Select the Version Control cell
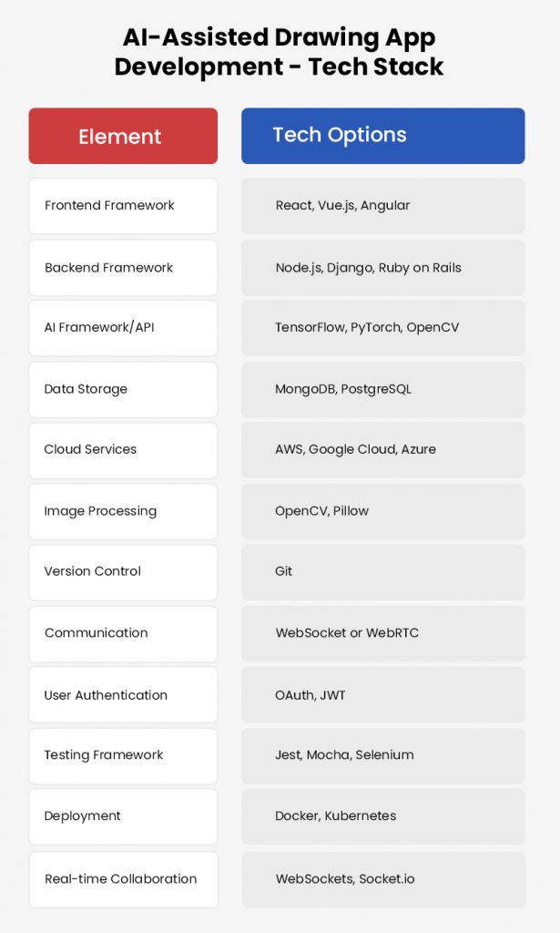The height and width of the screenshot is (933, 560). click(123, 572)
